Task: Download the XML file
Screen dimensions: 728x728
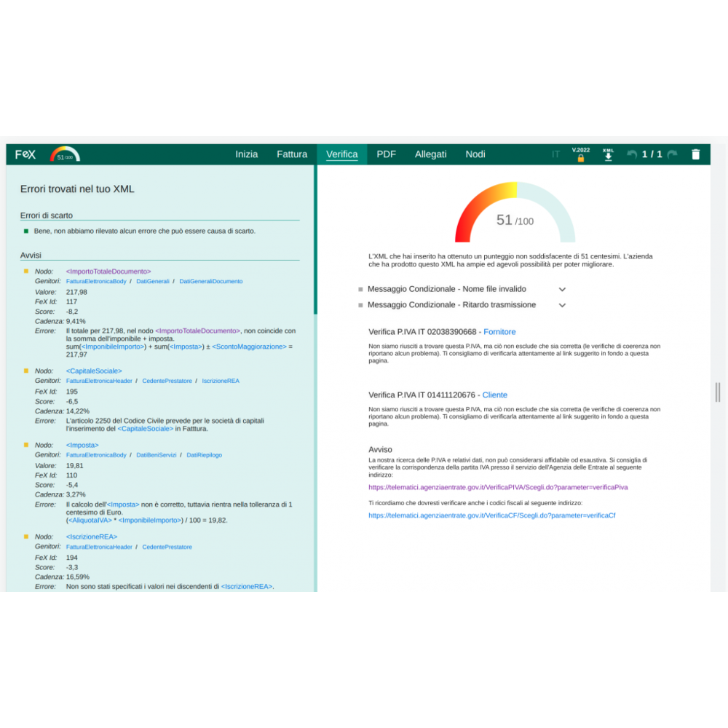Action: tap(608, 154)
